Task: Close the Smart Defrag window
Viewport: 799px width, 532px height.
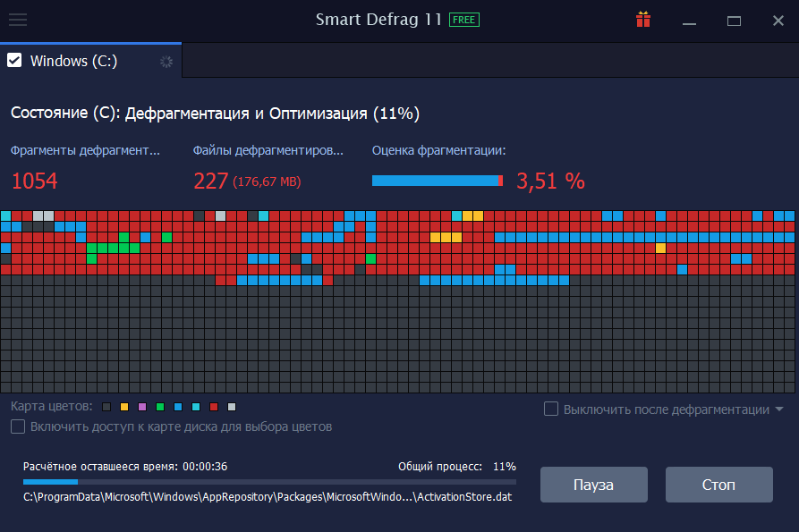Action: [x=778, y=21]
